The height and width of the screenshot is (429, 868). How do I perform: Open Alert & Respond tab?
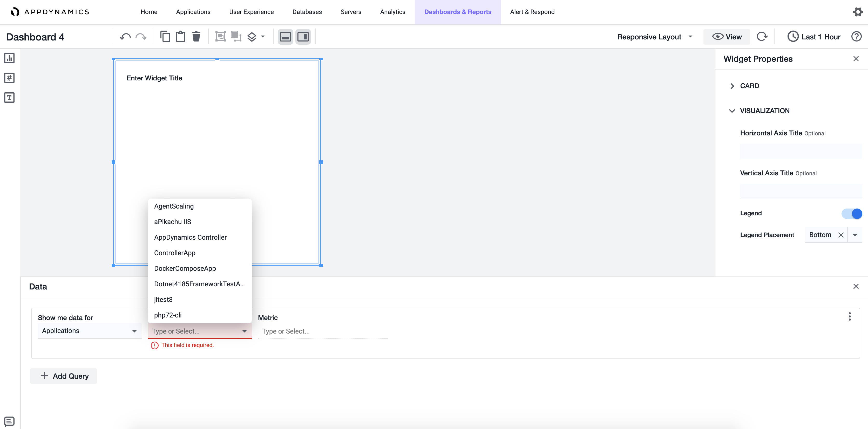[532, 12]
